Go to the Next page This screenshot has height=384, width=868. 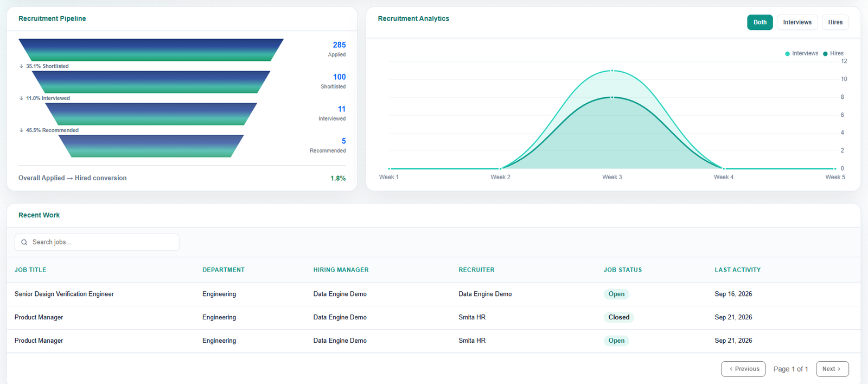(832, 369)
